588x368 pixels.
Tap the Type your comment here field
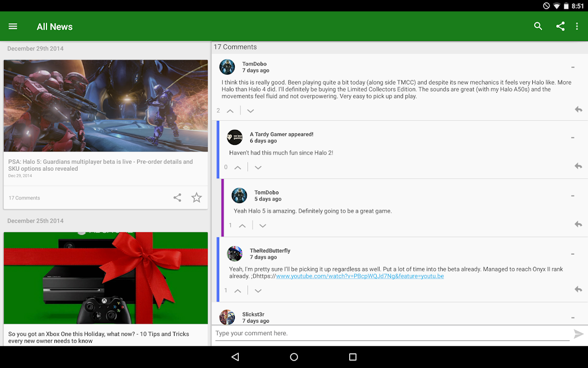point(392,333)
